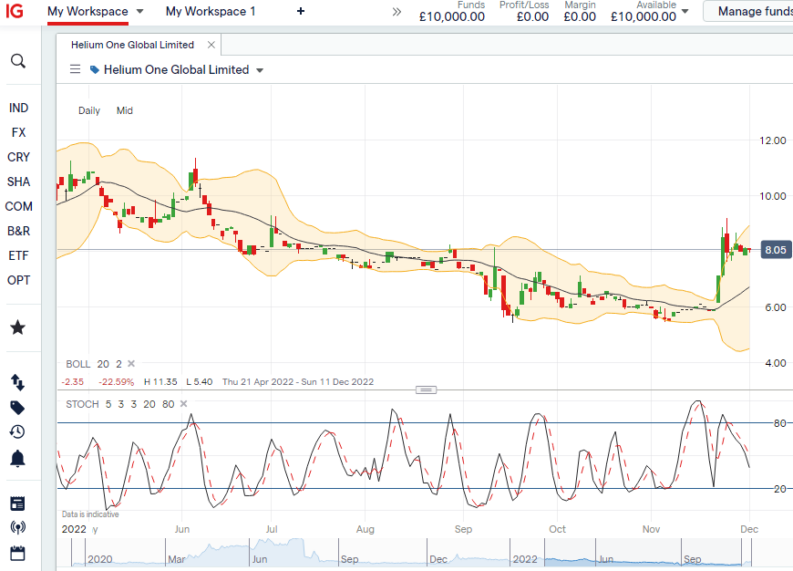Remove the BOLL 20 2 indicator
This screenshot has width=793, height=571.
pyautogui.click(x=131, y=364)
